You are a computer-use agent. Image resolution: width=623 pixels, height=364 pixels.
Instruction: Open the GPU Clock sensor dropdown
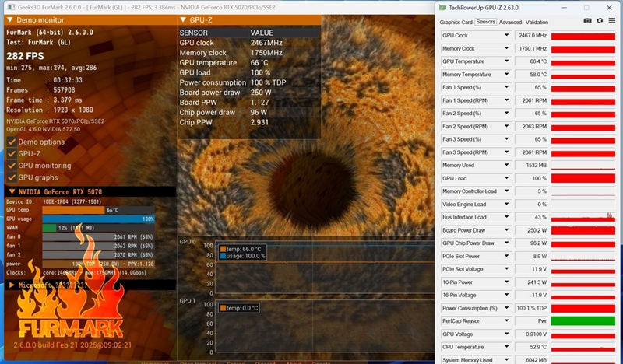pyautogui.click(x=506, y=35)
